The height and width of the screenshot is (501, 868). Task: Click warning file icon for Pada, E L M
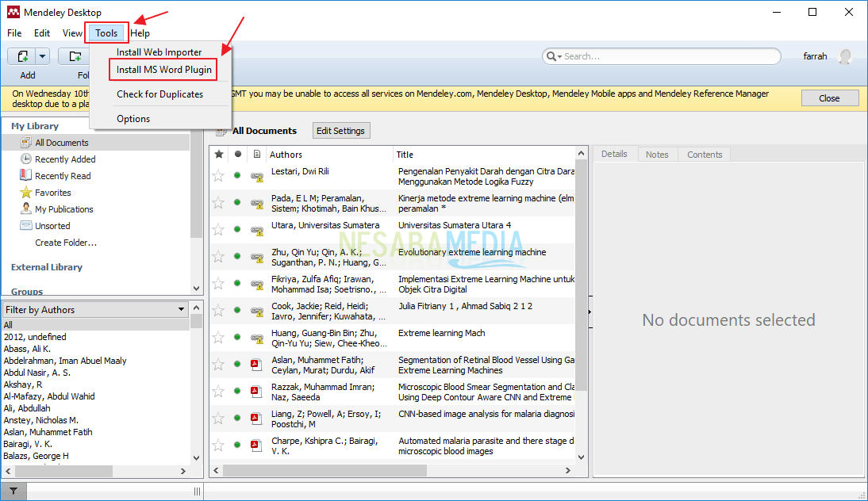click(257, 204)
